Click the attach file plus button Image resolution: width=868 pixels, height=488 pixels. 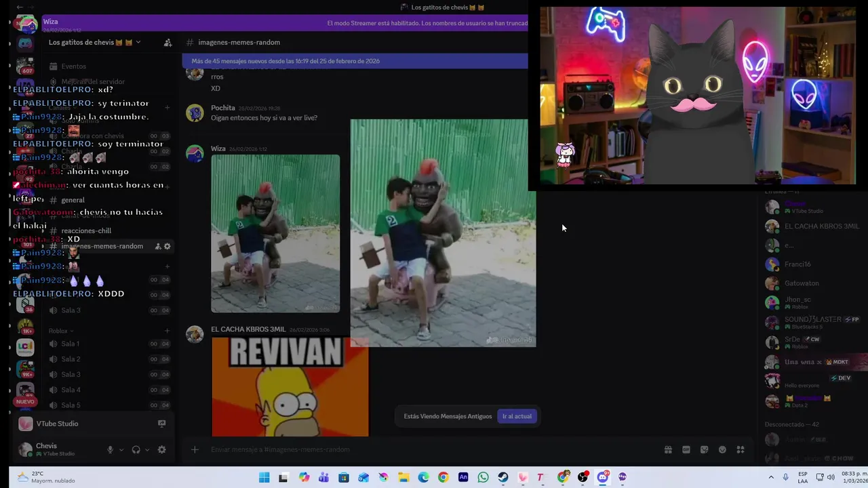(195, 449)
